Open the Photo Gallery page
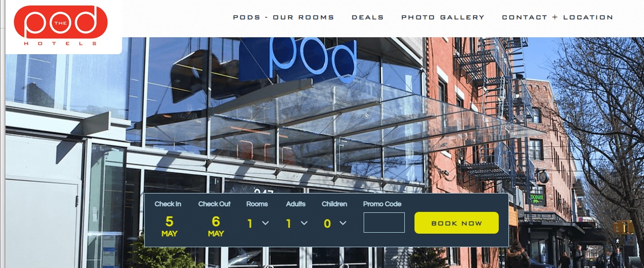 click(443, 17)
